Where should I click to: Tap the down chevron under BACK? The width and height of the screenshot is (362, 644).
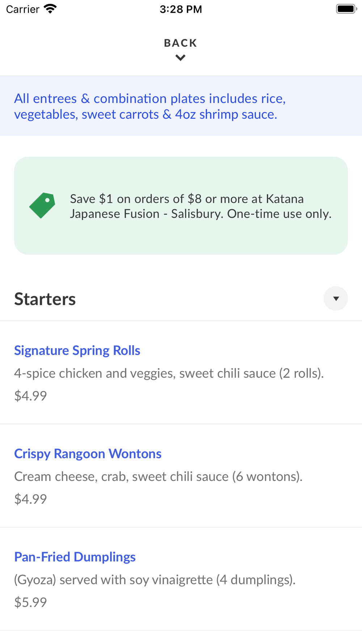pos(180,58)
